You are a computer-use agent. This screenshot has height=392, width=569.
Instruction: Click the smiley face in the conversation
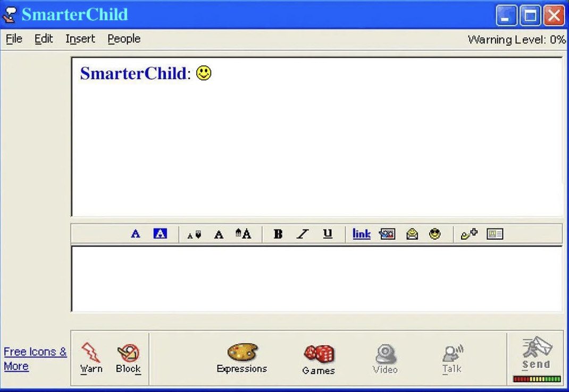pos(204,73)
